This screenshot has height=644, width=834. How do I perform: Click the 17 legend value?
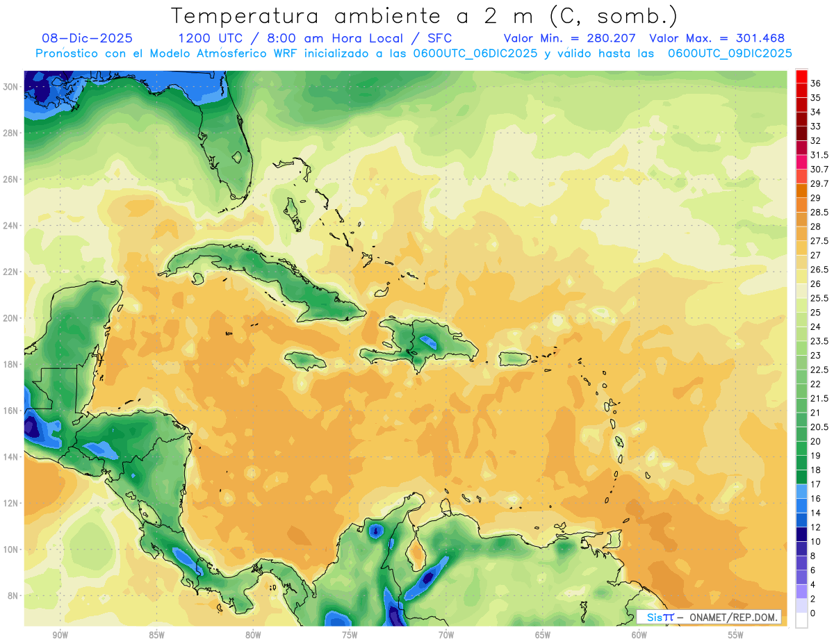coord(816,484)
